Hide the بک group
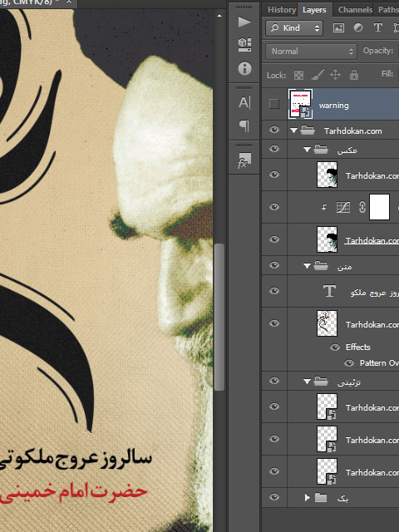This screenshot has width=399, height=532. click(x=274, y=497)
